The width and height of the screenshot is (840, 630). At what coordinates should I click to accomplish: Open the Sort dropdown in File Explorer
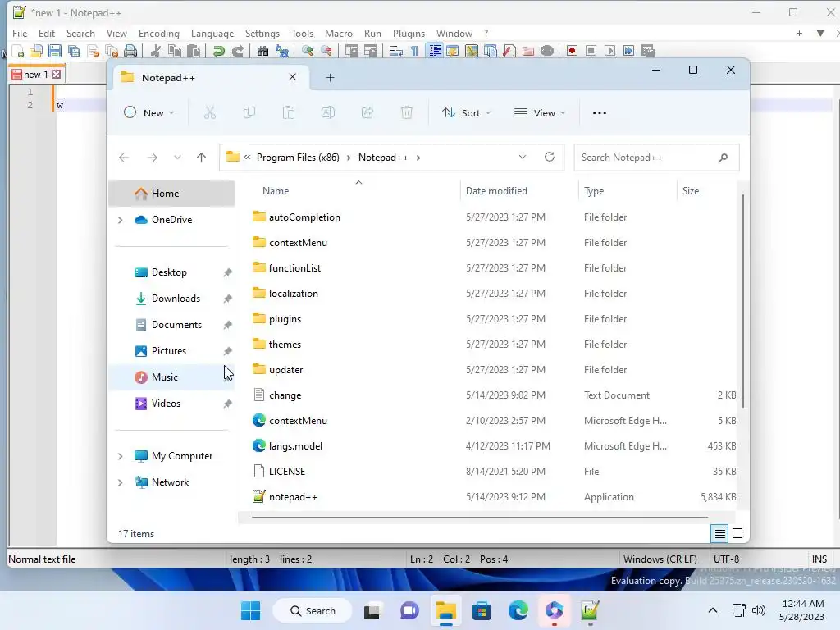pos(466,113)
